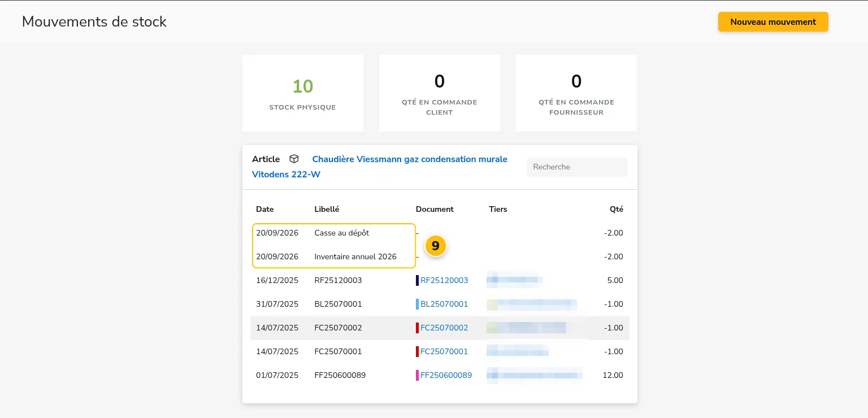Click the FC25070002 libellé cell
The height and width of the screenshot is (418, 868).
338,328
